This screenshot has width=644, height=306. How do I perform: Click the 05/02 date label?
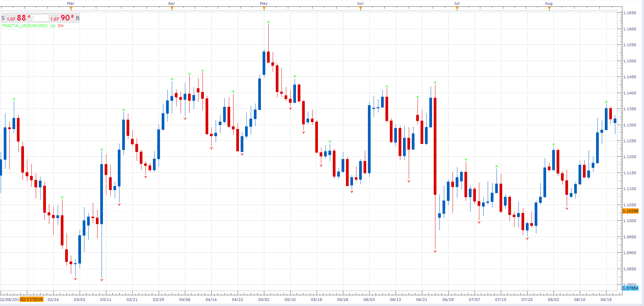pyautogui.click(x=264, y=300)
